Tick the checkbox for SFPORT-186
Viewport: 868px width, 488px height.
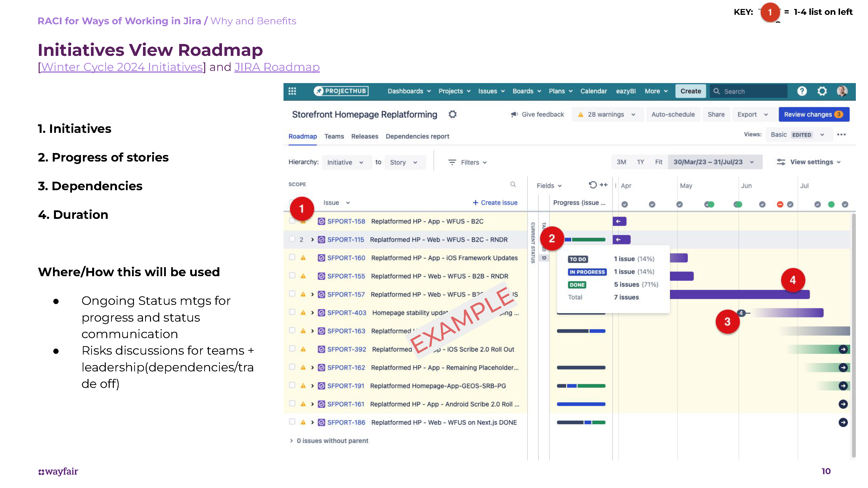[x=292, y=422]
